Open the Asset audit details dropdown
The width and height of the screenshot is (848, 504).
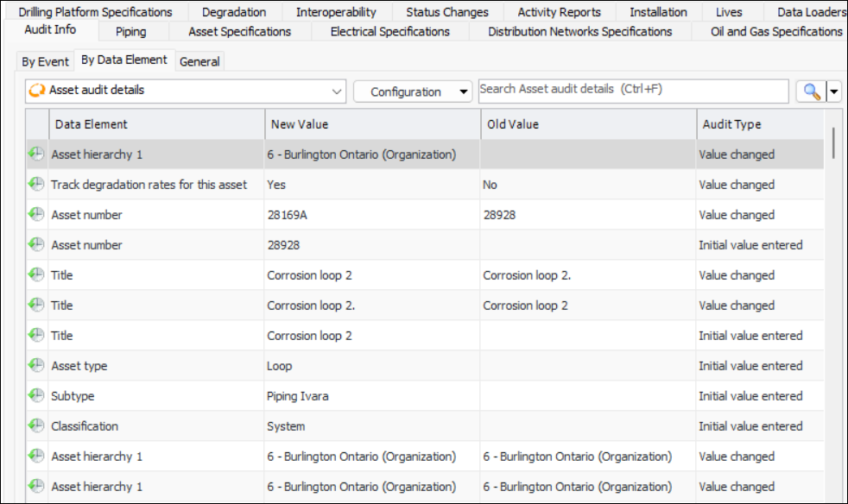tap(337, 91)
